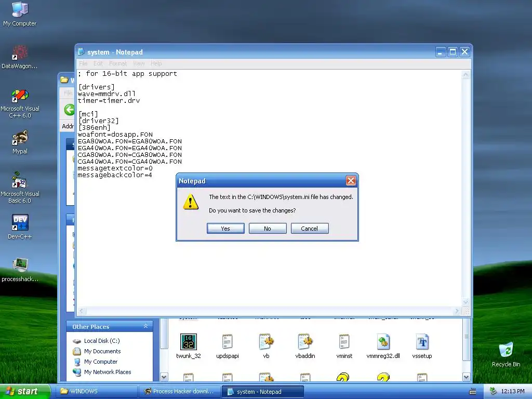Image resolution: width=532 pixels, height=399 pixels.
Task: Go to My Documents in Other Places
Action: tap(102, 351)
